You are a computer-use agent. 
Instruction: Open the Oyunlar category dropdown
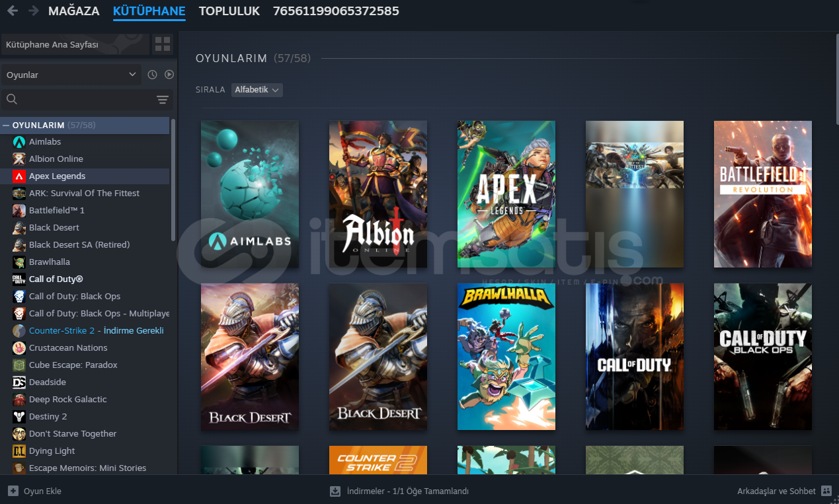[71, 75]
